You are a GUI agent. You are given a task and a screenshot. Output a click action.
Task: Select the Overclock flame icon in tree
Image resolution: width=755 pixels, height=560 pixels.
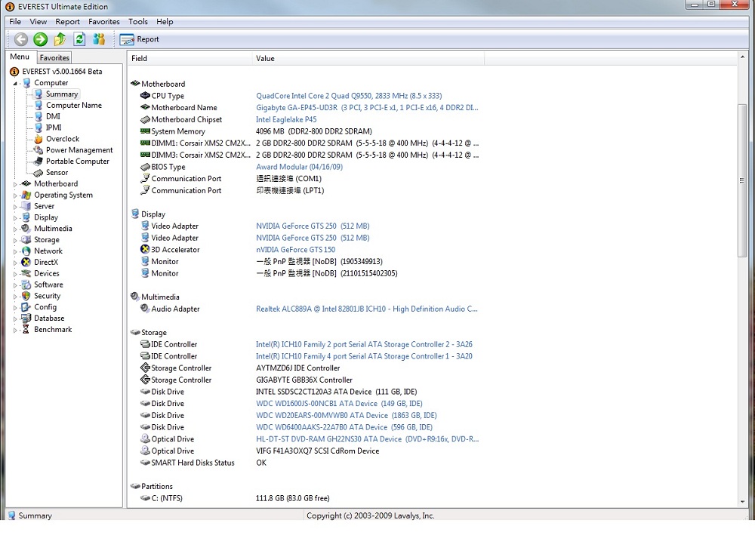[x=39, y=139]
